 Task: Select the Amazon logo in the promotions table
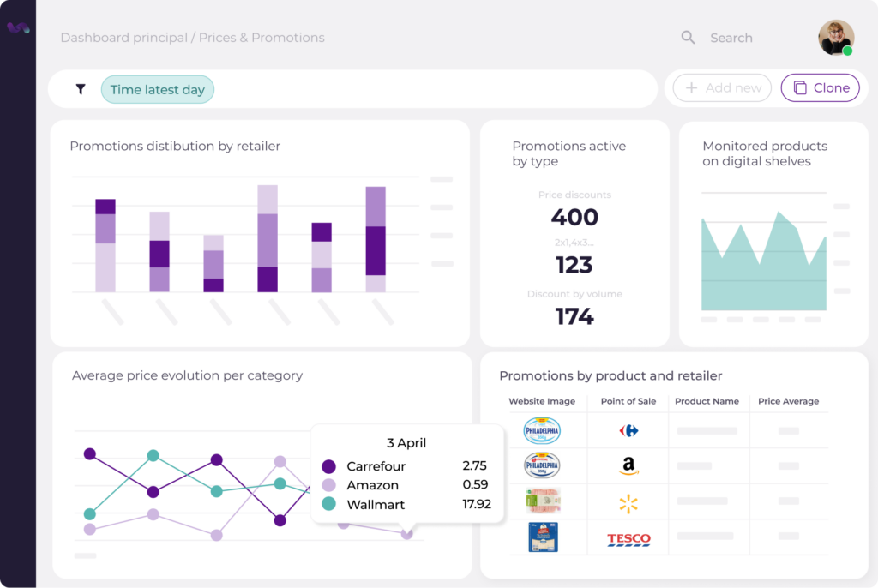628,466
